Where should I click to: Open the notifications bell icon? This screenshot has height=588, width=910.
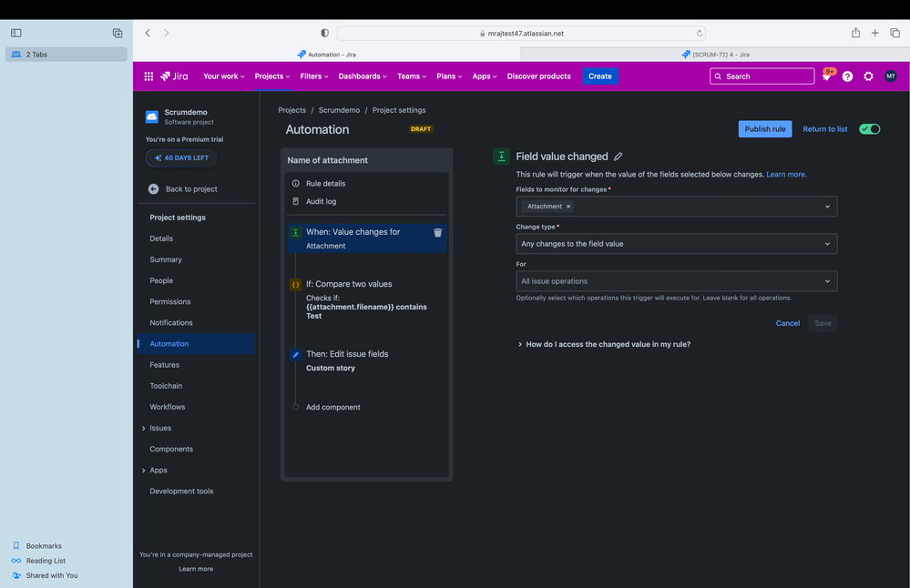(827, 76)
